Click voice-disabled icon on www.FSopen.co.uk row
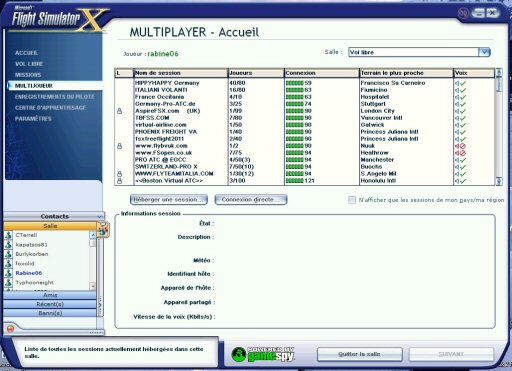Screen dimensions: 512x371 460,153
